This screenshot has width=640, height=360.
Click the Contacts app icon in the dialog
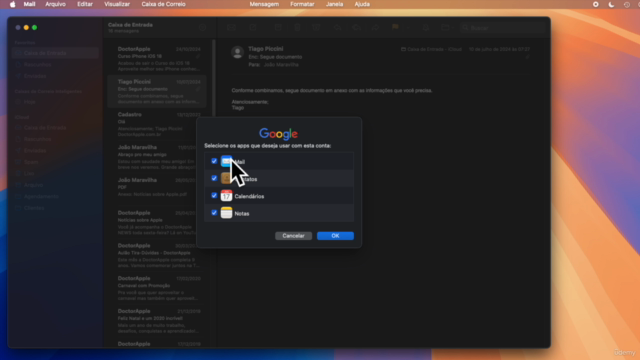tap(227, 178)
